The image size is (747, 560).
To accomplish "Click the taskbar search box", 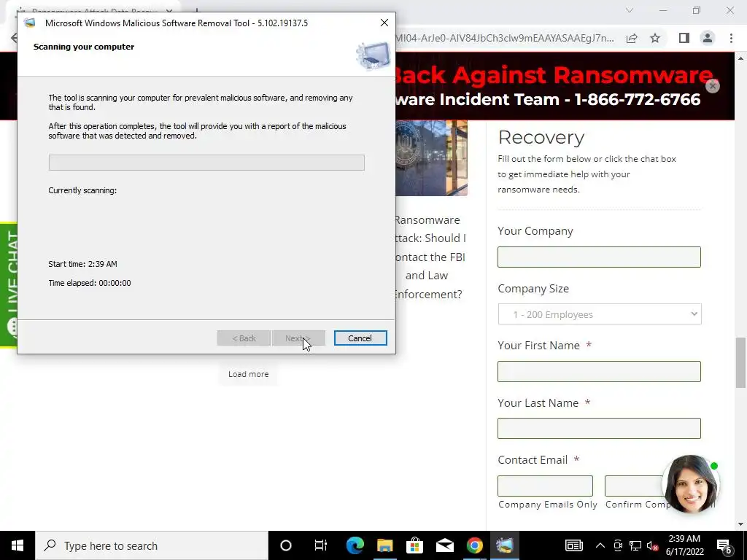I will coord(152,545).
